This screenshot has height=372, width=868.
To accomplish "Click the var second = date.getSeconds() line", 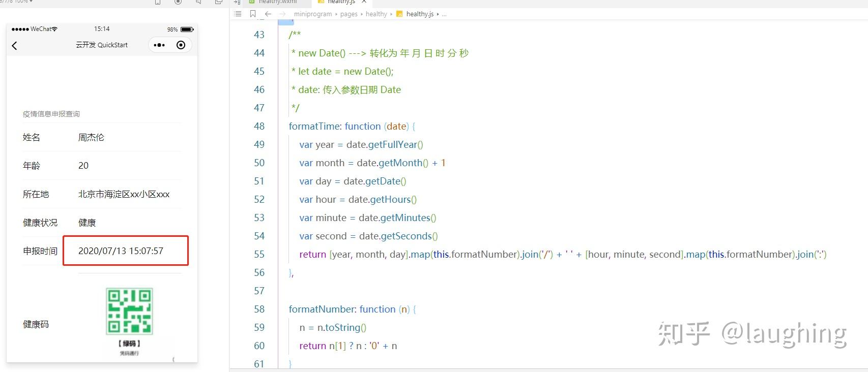I will [x=369, y=236].
